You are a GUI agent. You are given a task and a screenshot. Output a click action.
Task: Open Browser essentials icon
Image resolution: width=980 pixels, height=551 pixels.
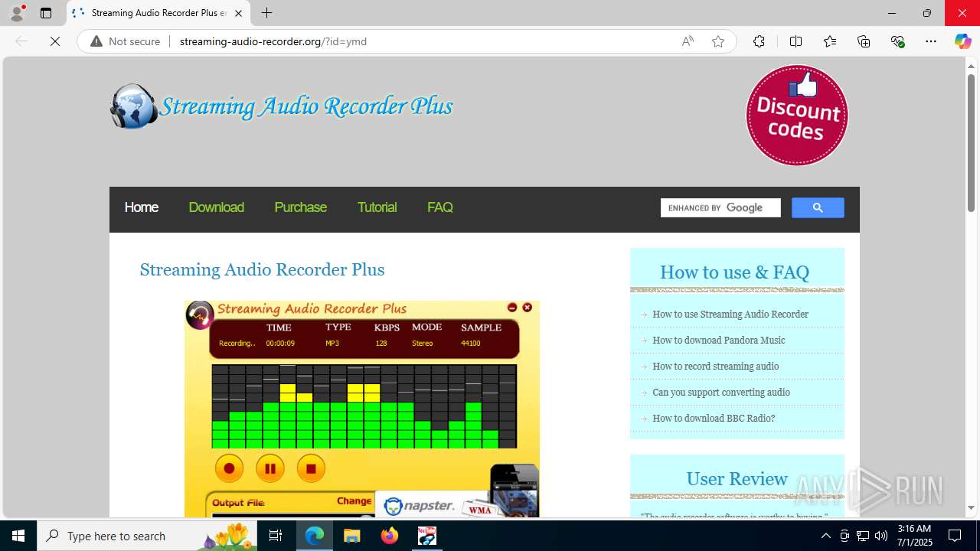pyautogui.click(x=897, y=41)
